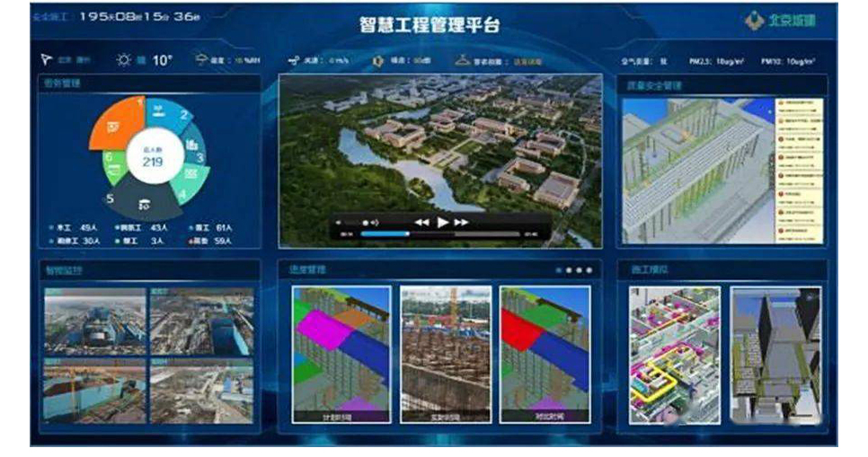The image size is (868, 457).
Task: Click the rewind button in video player
Action: (x=421, y=222)
